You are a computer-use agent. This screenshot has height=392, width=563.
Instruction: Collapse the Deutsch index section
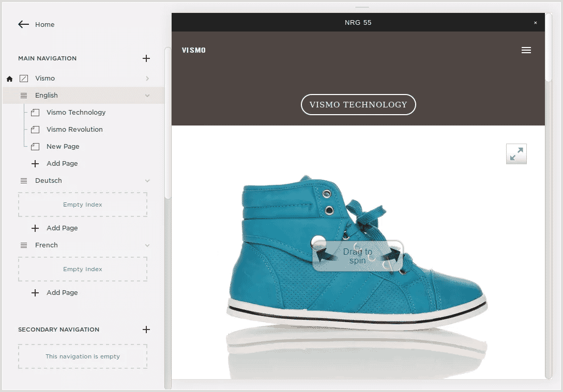(147, 181)
